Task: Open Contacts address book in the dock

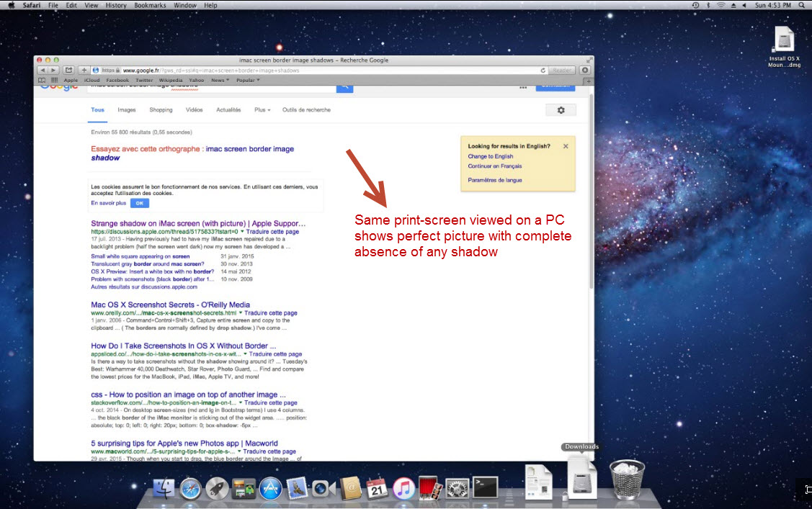Action: click(351, 488)
